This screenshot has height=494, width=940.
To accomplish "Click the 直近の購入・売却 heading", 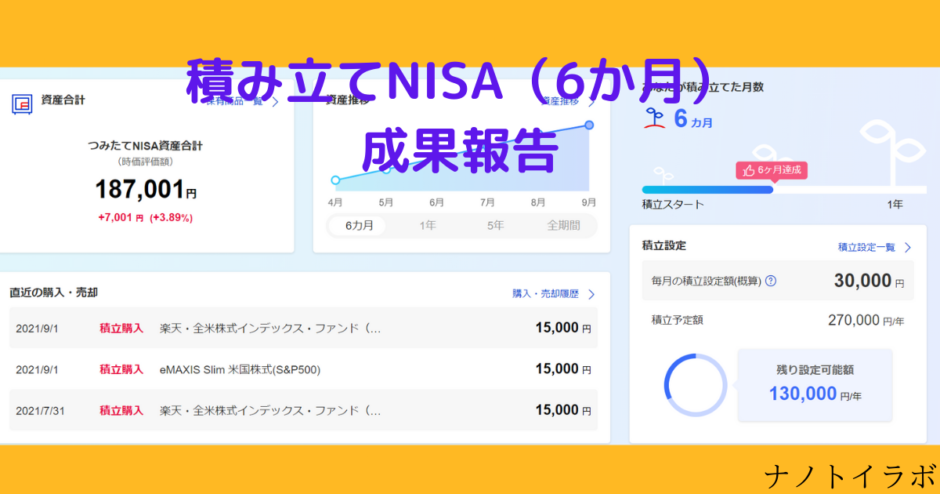I will coord(53,293).
